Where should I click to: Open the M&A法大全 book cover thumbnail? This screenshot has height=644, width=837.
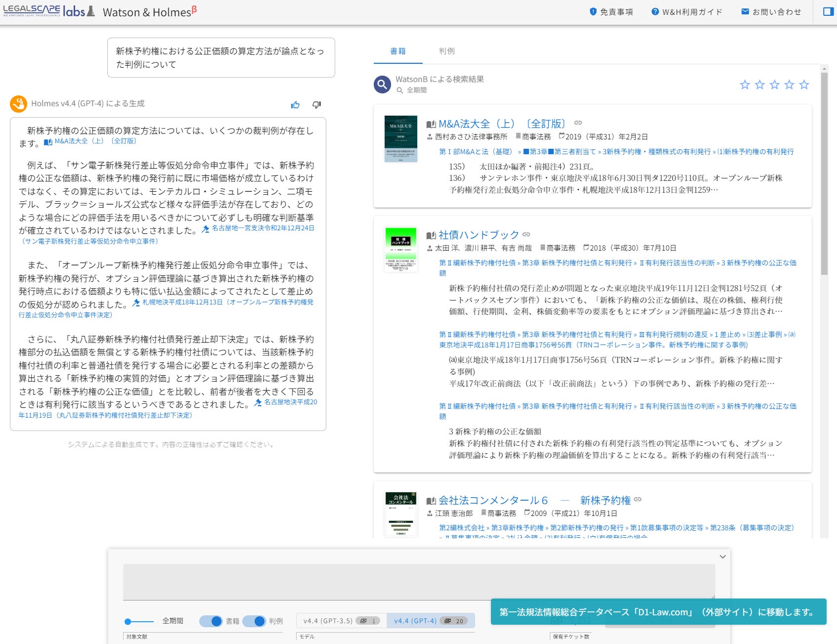[401, 139]
